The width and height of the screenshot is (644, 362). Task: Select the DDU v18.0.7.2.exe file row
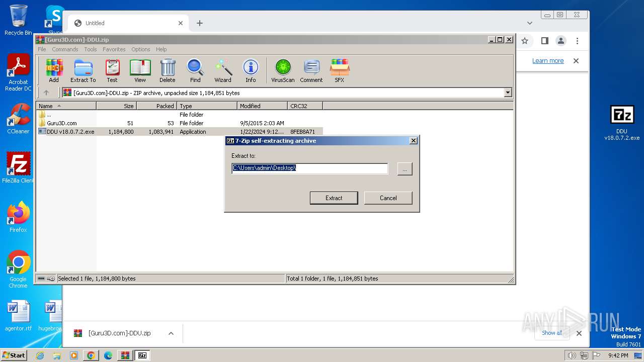[x=179, y=132]
